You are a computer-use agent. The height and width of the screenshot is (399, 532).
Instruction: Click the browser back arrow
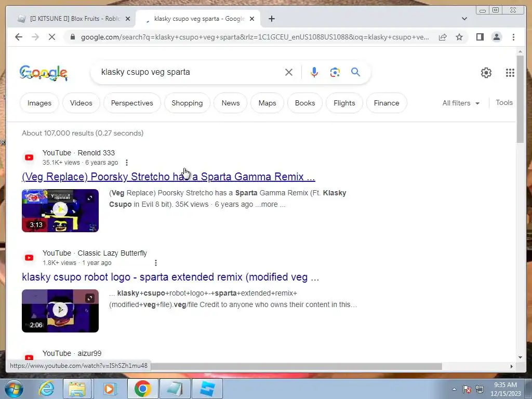pos(19,37)
